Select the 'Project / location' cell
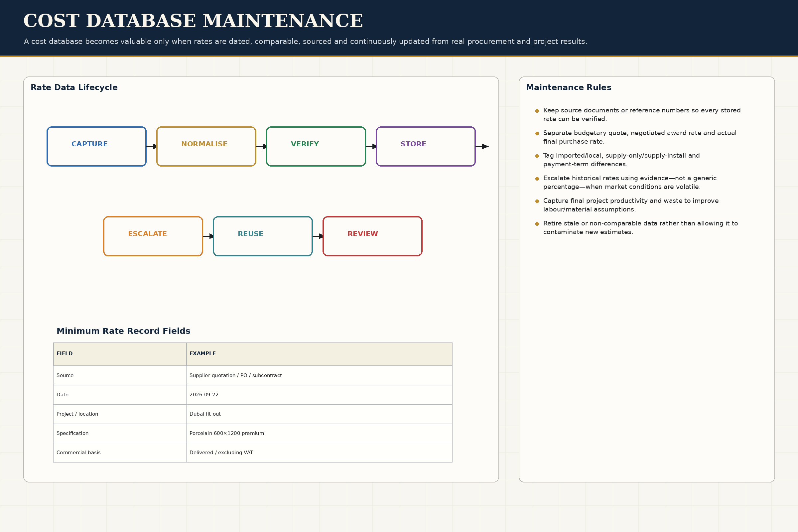This screenshot has height=532, width=798. 120,414
